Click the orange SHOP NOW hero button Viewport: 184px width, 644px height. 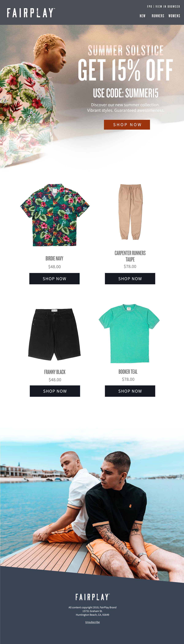tap(127, 125)
